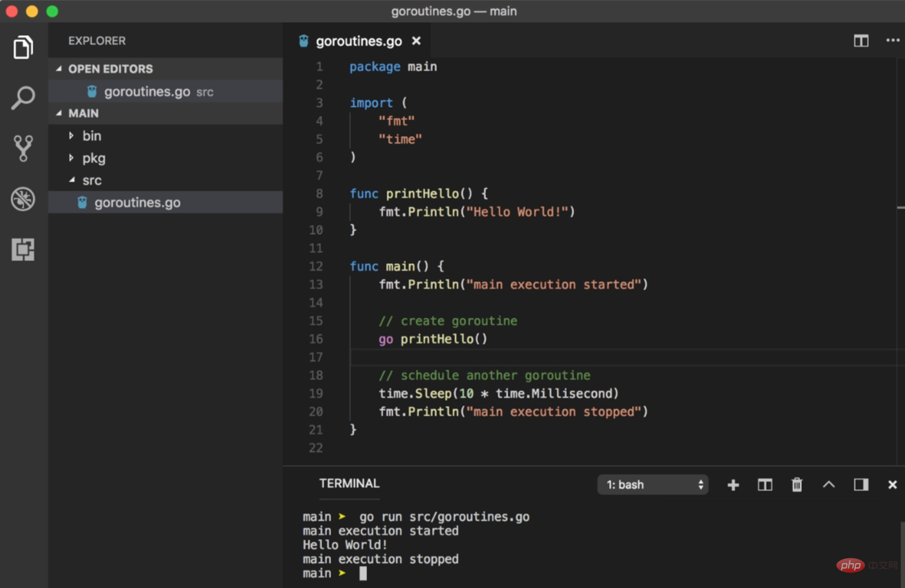Toggle panel position to the side

pos(861,485)
